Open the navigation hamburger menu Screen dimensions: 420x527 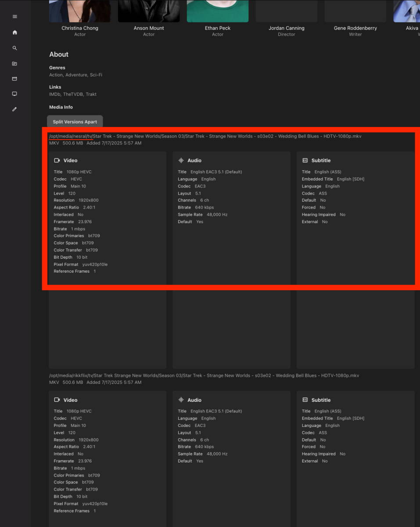tap(14, 16)
